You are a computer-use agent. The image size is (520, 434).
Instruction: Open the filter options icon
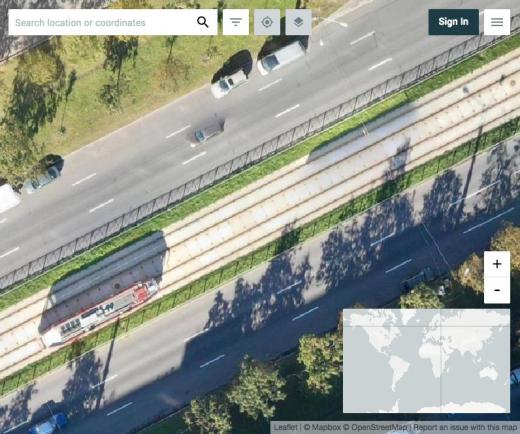coord(236,22)
